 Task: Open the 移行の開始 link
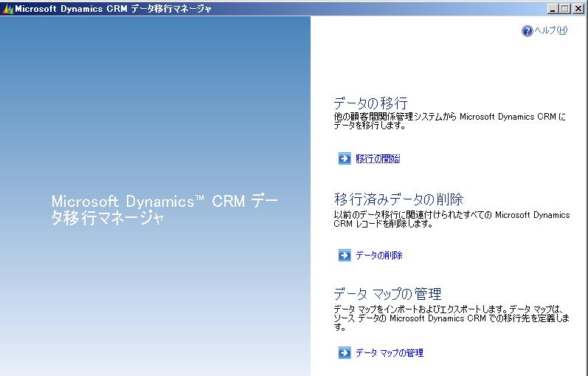click(x=378, y=159)
